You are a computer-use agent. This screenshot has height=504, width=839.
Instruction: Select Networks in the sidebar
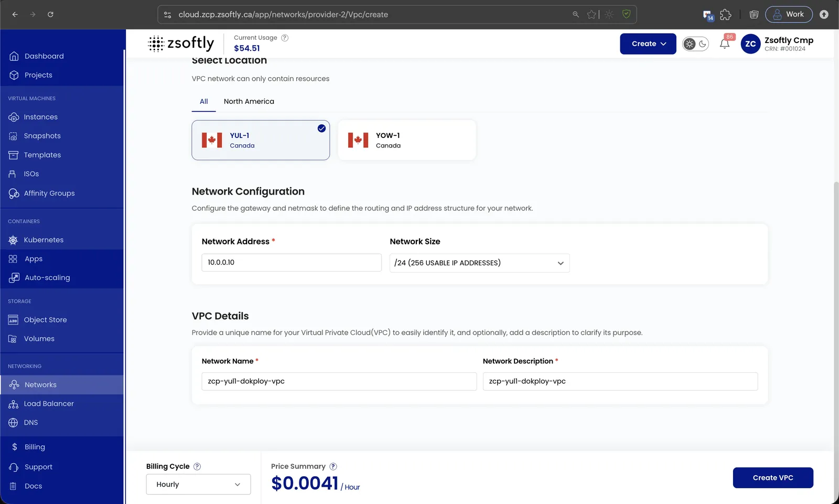click(62, 384)
